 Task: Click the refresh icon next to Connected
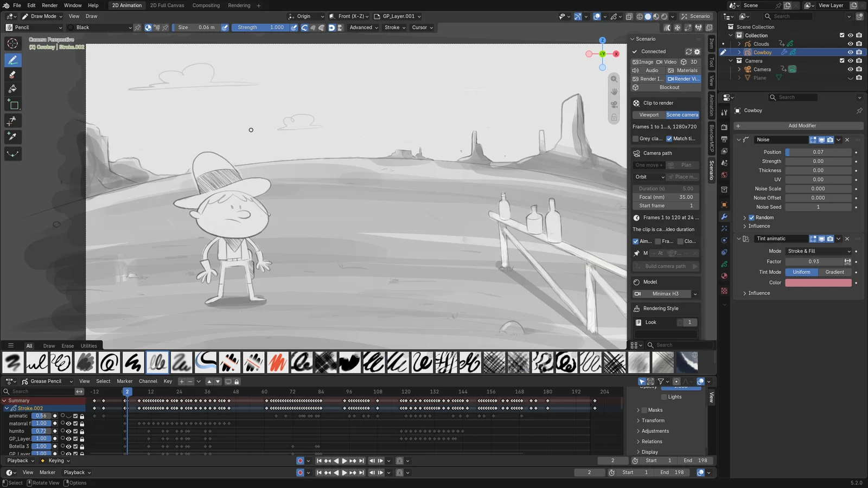[688, 52]
